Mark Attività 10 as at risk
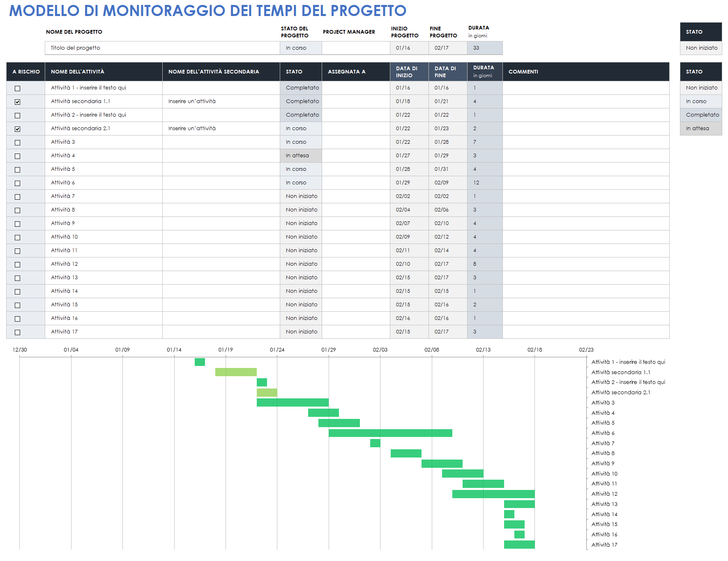Screen dimensions: 728x561 click(17, 237)
